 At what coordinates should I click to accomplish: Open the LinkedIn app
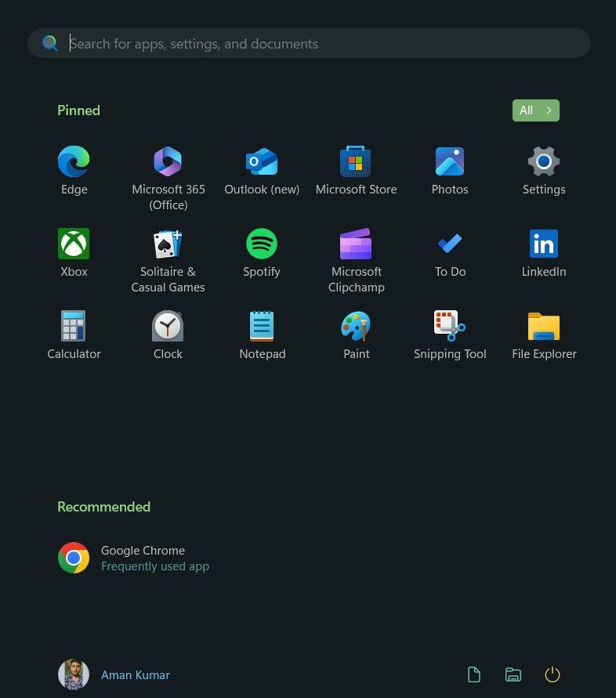(x=544, y=252)
